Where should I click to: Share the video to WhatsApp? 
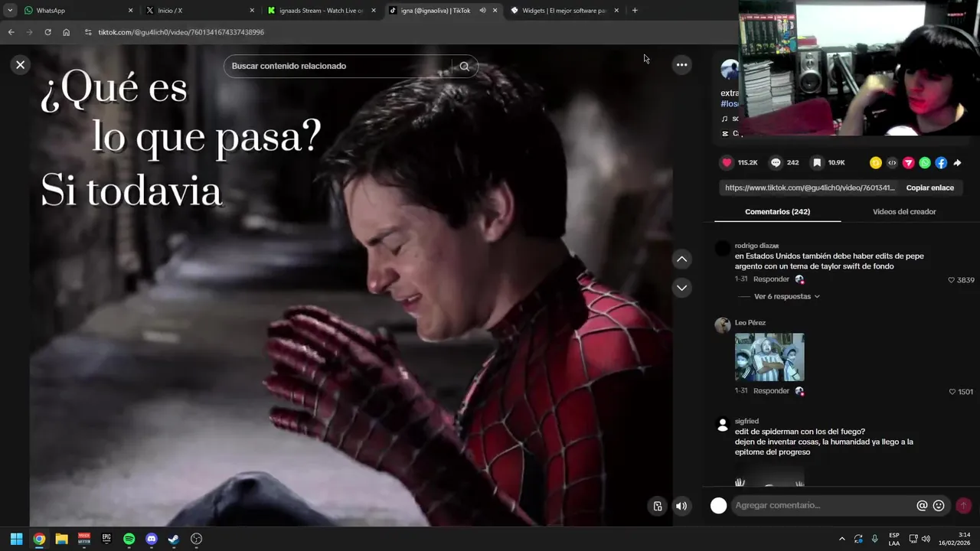pyautogui.click(x=925, y=163)
